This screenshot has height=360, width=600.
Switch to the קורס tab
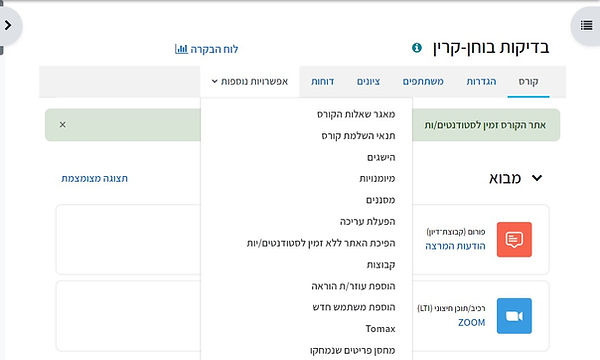(528, 81)
